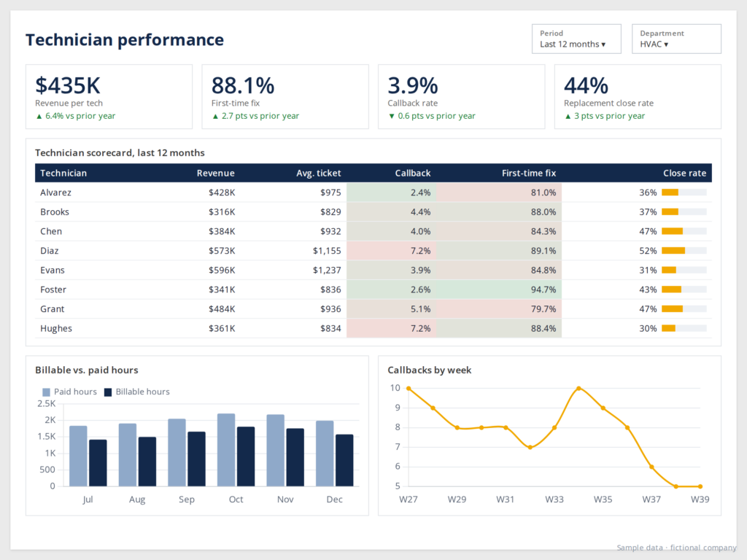Click 2.7 pts vs prior year indicator
Viewport: 747px width, 560px height.
tap(256, 116)
